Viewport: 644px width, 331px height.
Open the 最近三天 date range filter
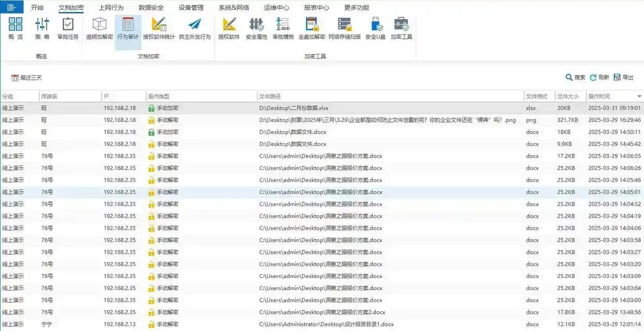(27, 78)
